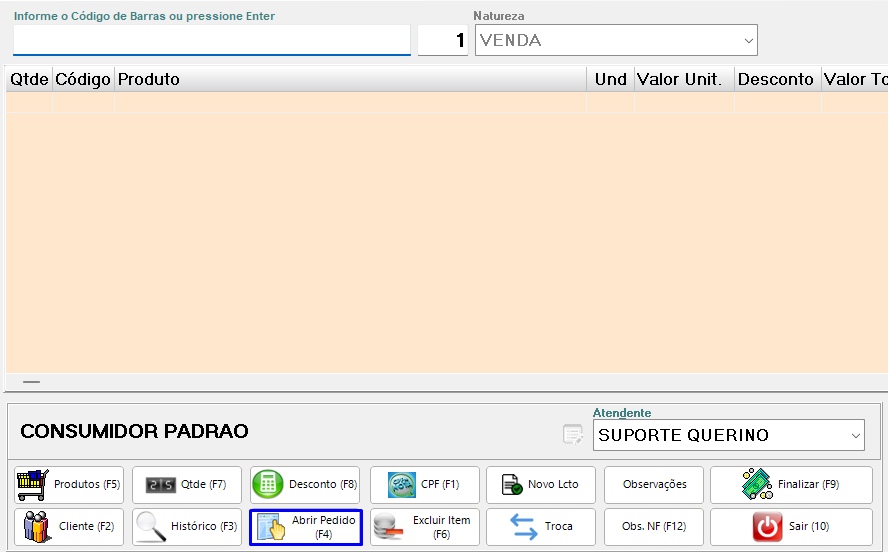Click the Excluir Item (F6) database icon
Screen dimensions: 888x552
(x=389, y=527)
